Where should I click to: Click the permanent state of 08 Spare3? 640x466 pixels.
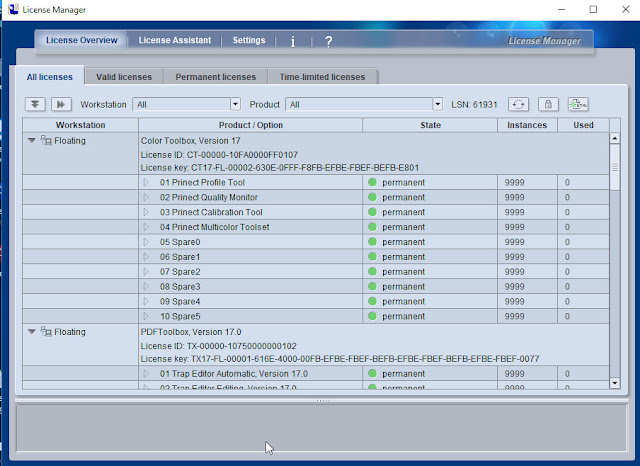tap(403, 287)
